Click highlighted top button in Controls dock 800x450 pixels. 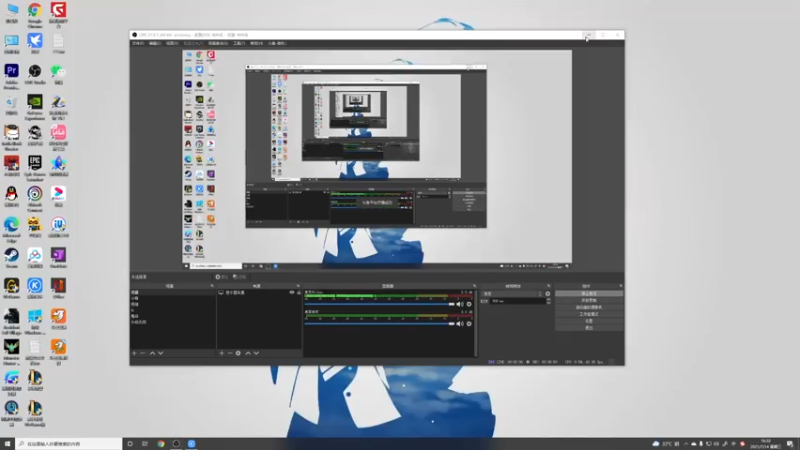click(589, 293)
